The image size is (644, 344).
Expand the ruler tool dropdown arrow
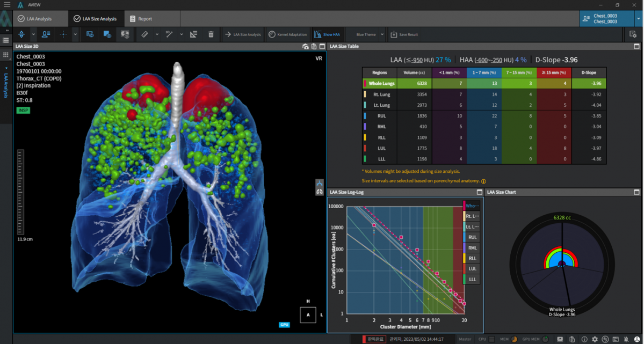point(157,34)
